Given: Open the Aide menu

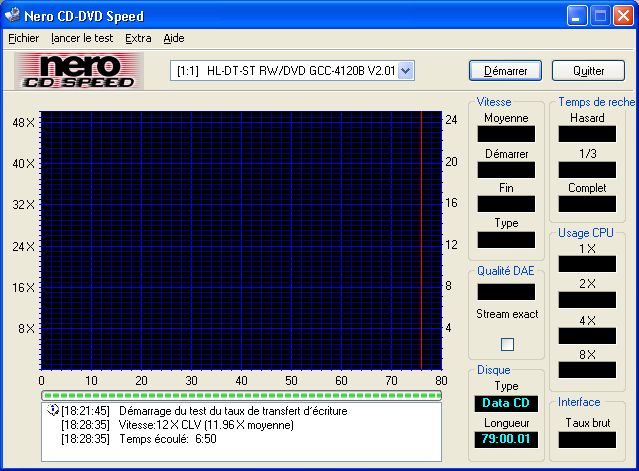Looking at the screenshot, I should (x=174, y=38).
